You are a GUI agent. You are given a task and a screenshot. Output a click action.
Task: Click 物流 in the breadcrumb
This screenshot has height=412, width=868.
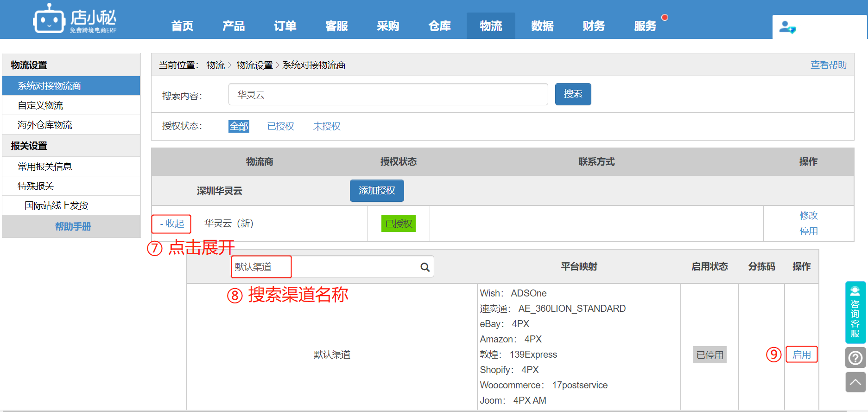click(x=215, y=65)
